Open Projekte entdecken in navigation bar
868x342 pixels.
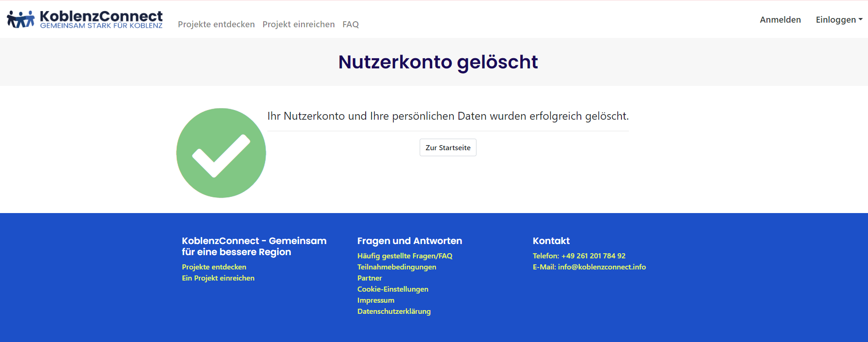click(x=216, y=24)
